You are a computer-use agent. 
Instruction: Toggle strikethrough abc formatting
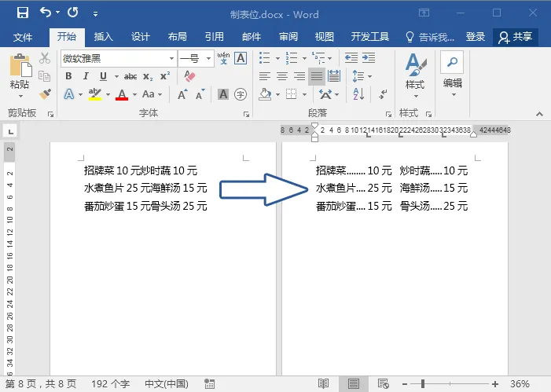[130, 76]
